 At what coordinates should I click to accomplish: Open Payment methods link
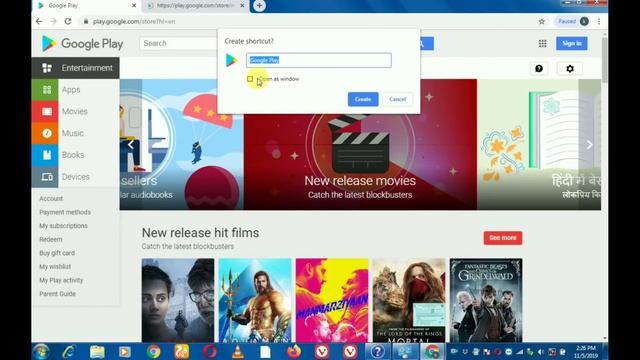tap(65, 212)
